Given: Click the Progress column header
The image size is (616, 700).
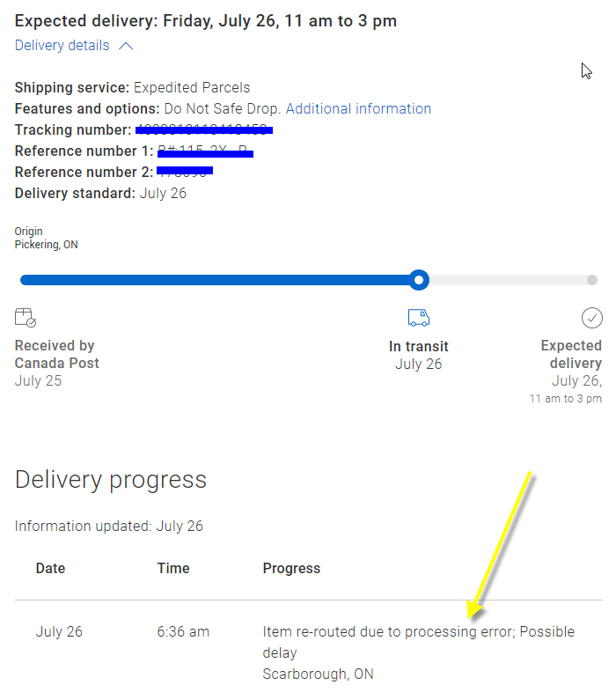Looking at the screenshot, I should 291,568.
